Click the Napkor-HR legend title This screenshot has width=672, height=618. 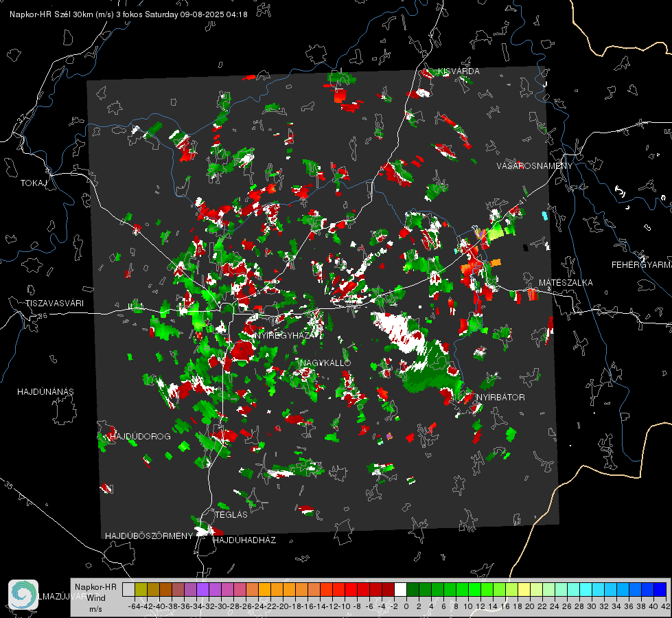[x=95, y=587]
